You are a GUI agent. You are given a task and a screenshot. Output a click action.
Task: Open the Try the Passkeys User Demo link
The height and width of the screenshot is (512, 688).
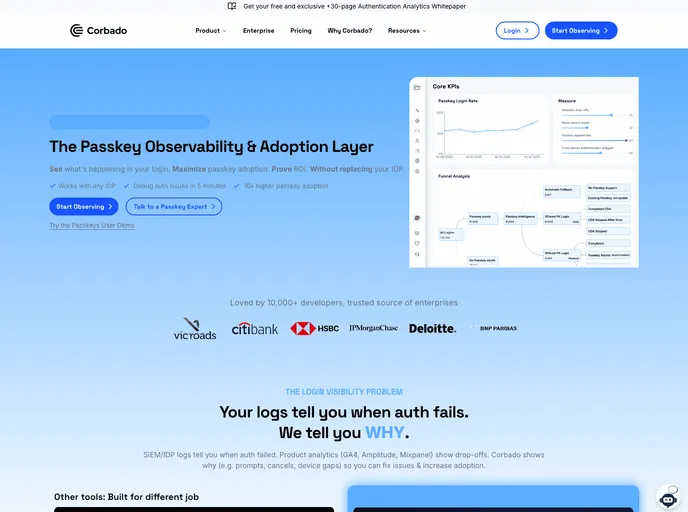click(x=92, y=225)
